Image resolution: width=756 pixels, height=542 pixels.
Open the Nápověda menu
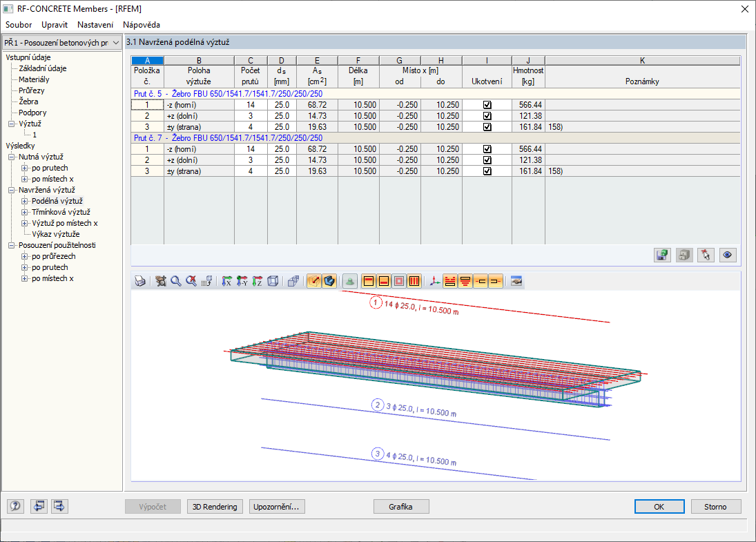tap(142, 25)
